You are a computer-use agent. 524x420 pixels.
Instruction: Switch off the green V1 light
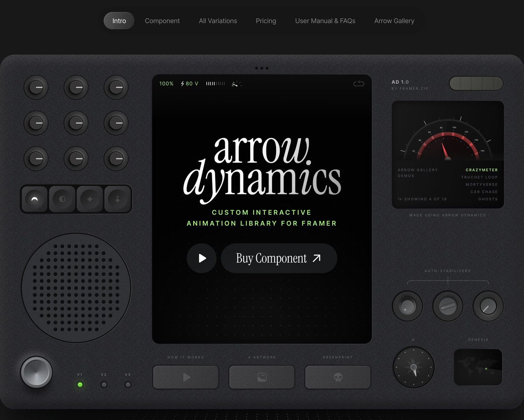click(80, 385)
